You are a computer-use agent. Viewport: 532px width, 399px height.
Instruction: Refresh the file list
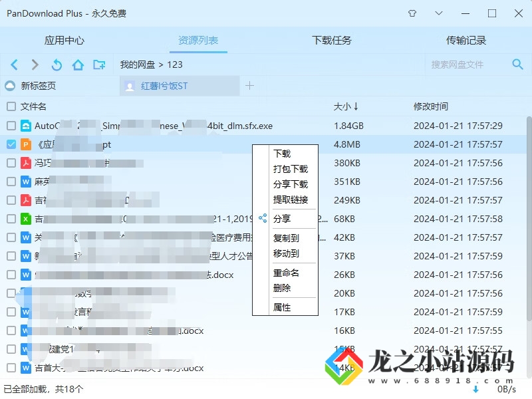point(57,65)
